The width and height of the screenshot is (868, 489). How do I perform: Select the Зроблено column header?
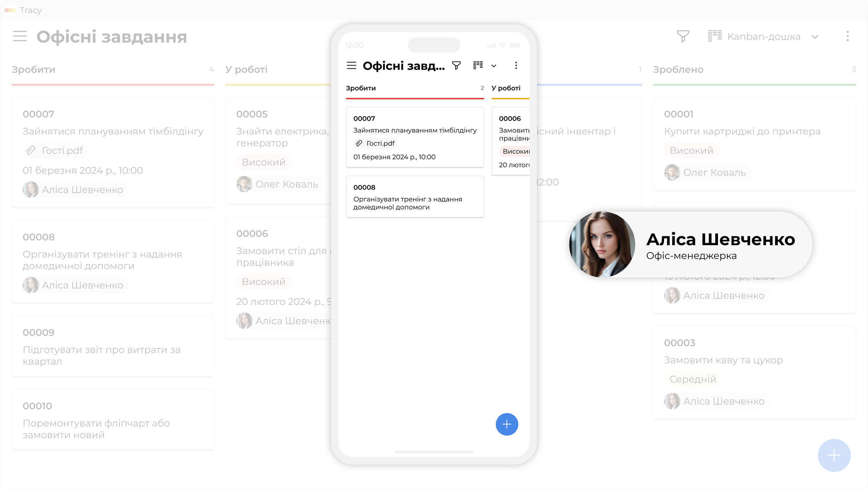[678, 69]
